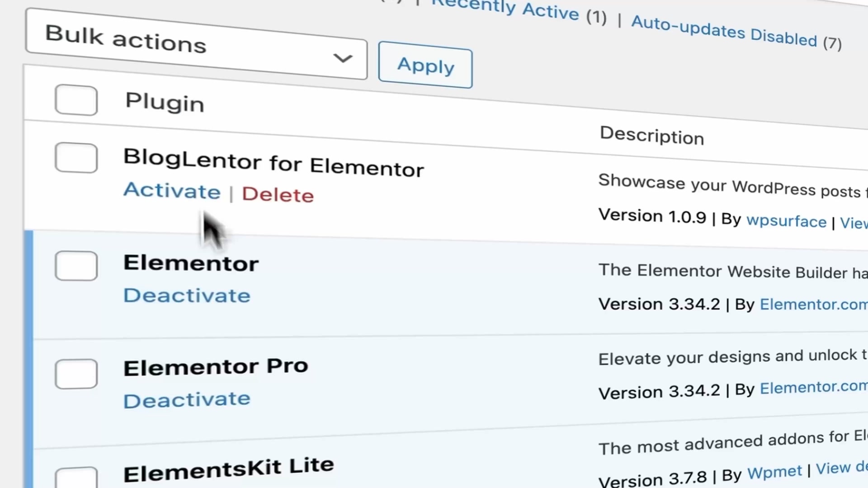The height and width of the screenshot is (488, 868).
Task: Sort by the Plugin column header
Action: (x=165, y=102)
